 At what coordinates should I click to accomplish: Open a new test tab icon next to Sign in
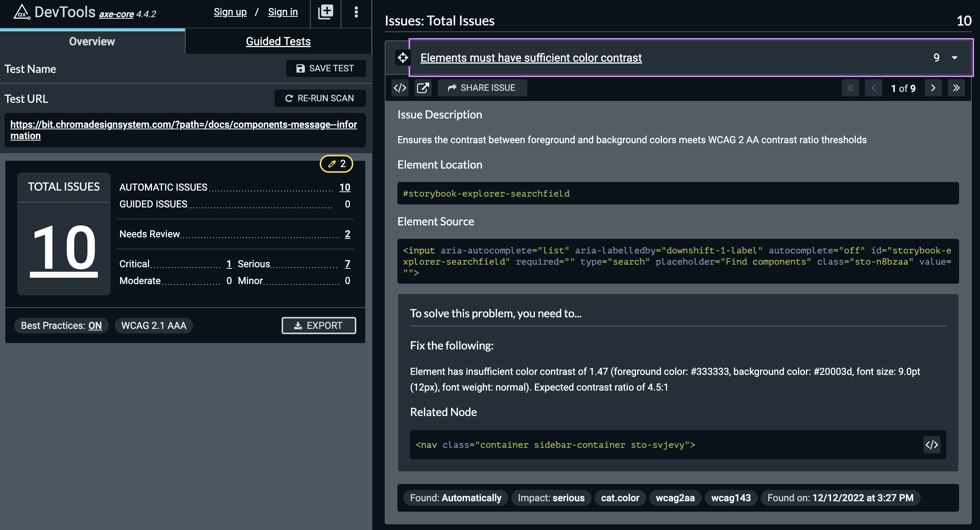[x=326, y=12]
